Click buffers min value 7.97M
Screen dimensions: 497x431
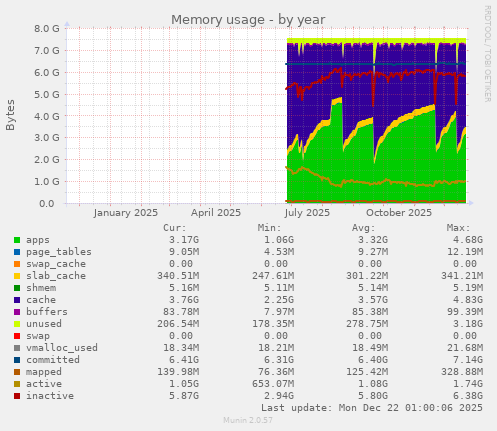click(x=279, y=312)
